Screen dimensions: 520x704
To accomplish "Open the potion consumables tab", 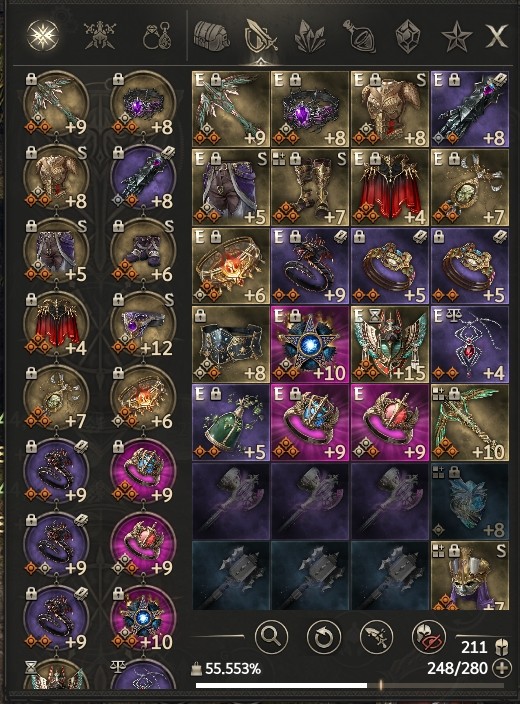I will tap(359, 36).
